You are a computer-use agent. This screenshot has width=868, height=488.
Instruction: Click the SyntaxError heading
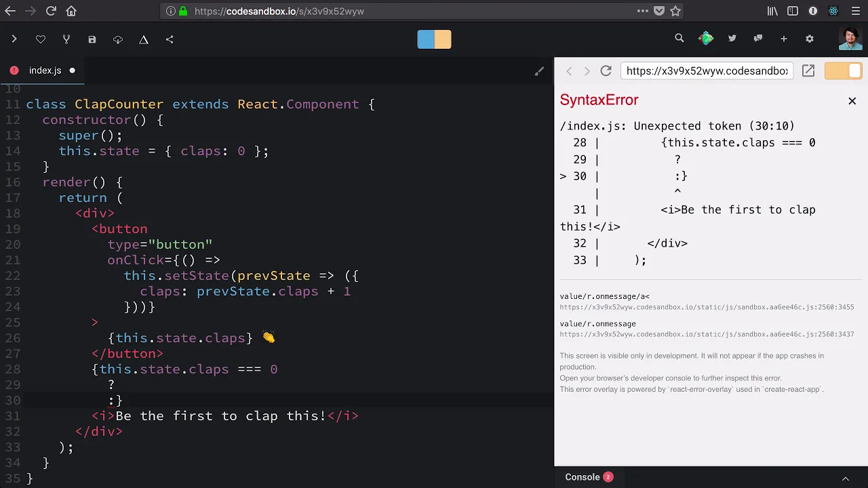(x=599, y=100)
